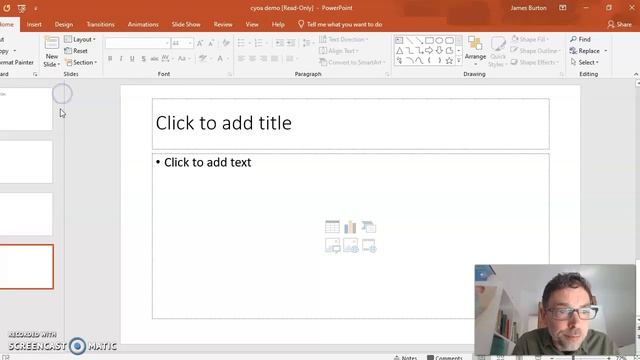
Task: Open the Help tab
Action: (x=278, y=24)
